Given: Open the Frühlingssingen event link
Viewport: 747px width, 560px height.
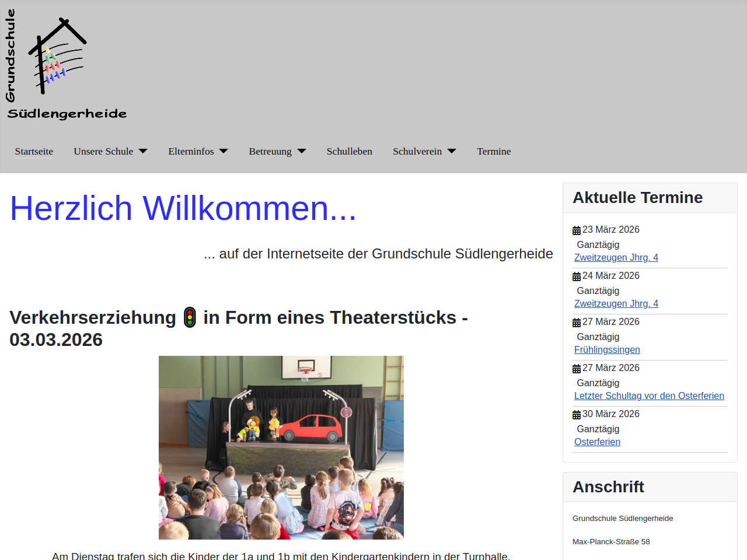Looking at the screenshot, I should click(607, 349).
